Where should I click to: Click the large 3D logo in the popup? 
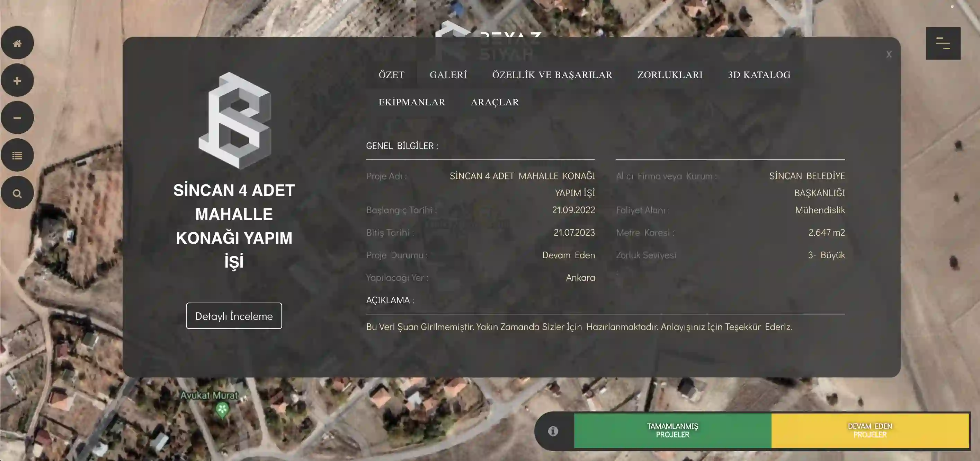pos(235,121)
